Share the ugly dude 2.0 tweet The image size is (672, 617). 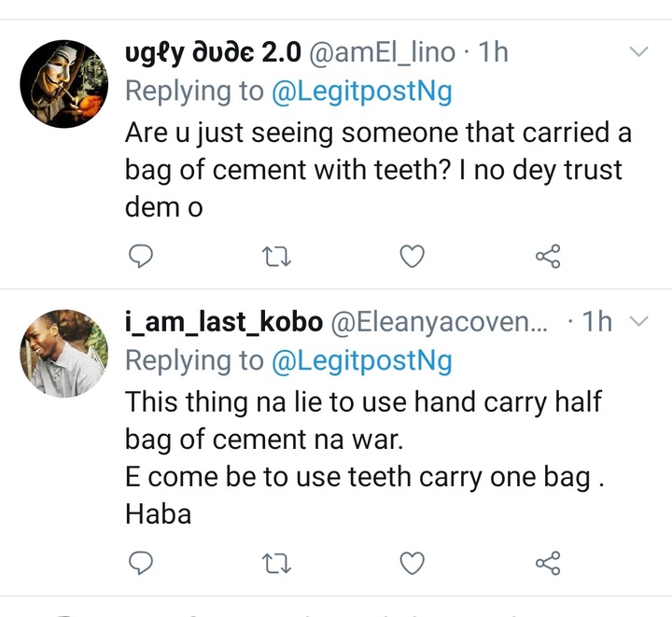548,256
